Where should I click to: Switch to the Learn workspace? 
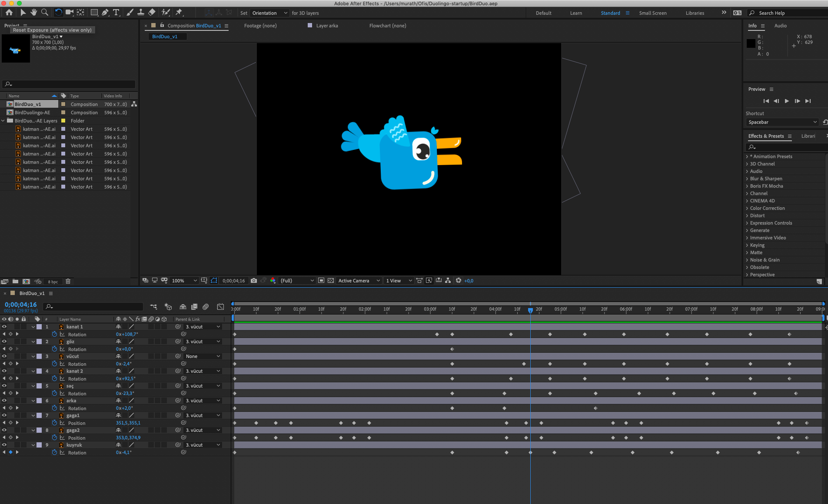576,13
